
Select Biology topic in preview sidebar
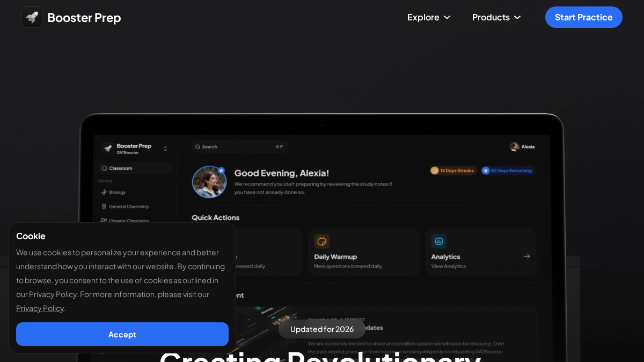coord(118,192)
